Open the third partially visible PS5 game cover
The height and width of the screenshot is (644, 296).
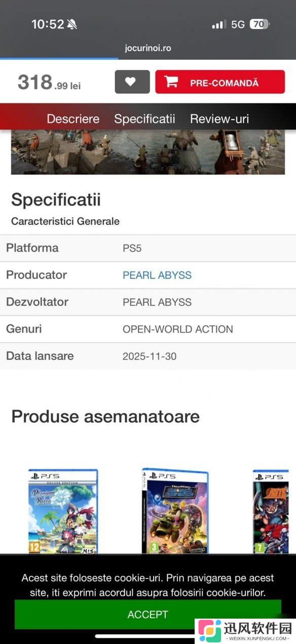point(274,512)
